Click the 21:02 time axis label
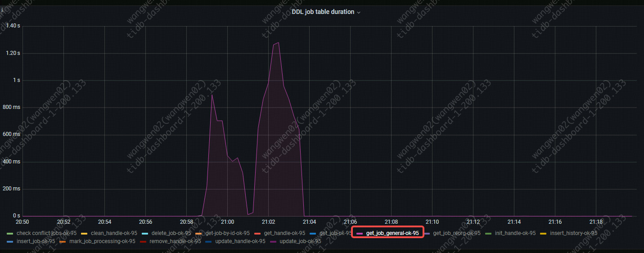Viewport: 644px width, 253px height. point(268,222)
